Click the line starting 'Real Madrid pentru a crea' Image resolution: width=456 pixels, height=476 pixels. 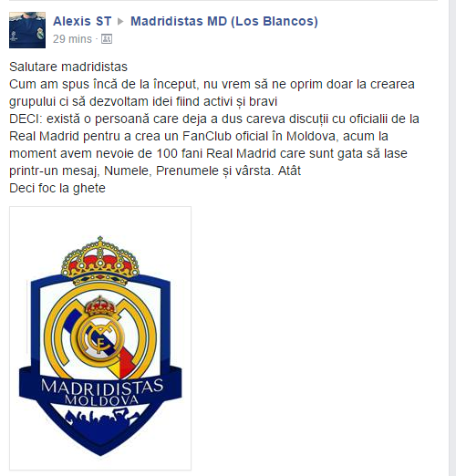click(199, 136)
